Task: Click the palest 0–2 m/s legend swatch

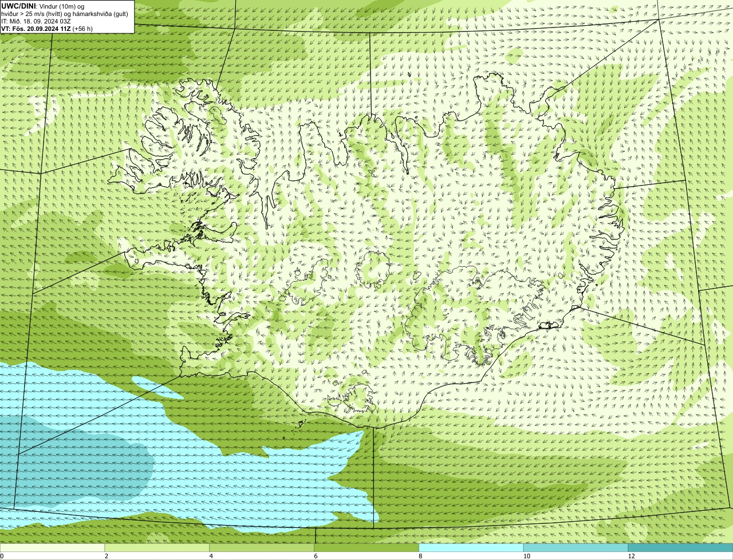Action: point(52,547)
